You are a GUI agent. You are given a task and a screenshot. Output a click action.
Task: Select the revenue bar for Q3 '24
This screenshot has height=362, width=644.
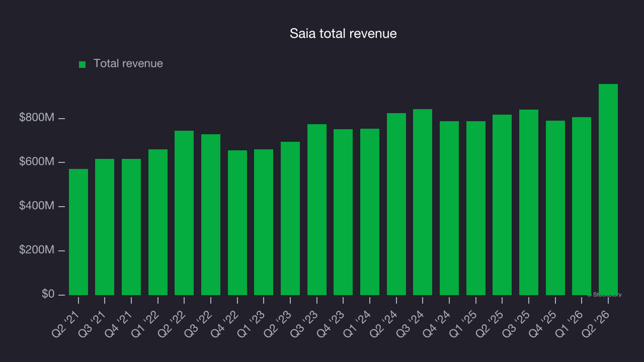423,202
